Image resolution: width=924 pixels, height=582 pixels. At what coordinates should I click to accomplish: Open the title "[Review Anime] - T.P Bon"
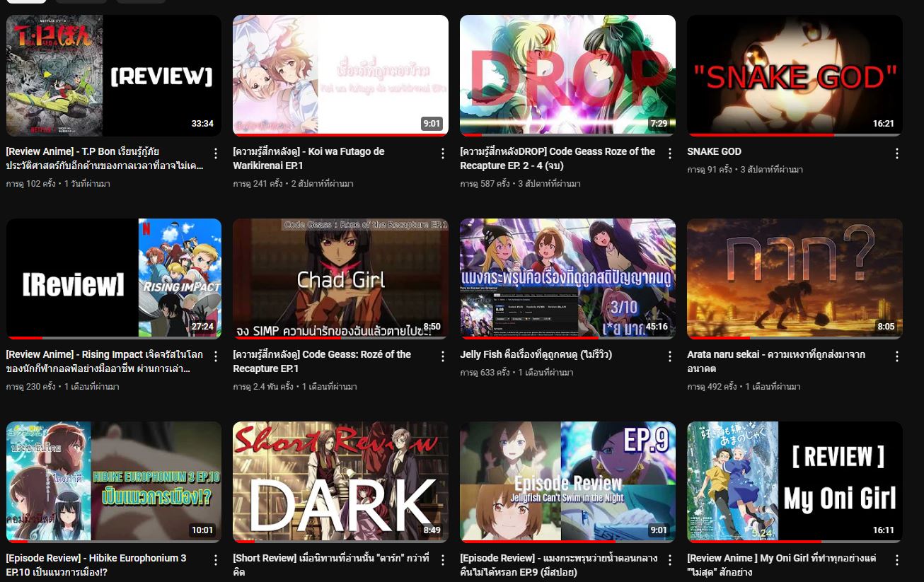click(105, 158)
